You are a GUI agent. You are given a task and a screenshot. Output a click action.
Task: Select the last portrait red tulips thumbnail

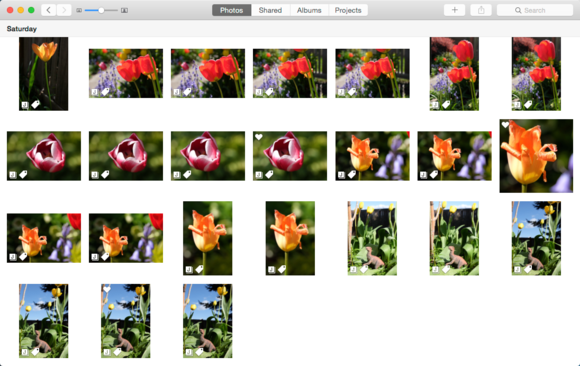tap(536, 74)
